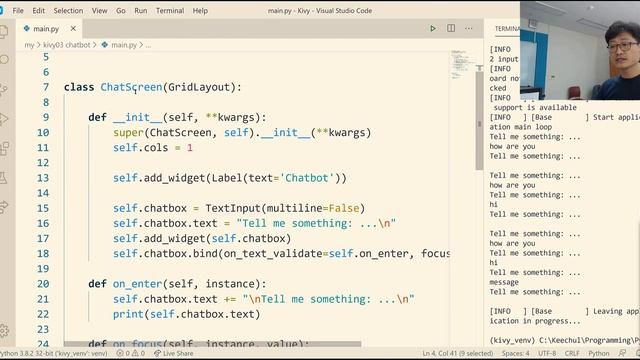Image resolution: width=640 pixels, height=360 pixels.
Task: Click 'multiline=False' on line 15
Action: coord(313,208)
